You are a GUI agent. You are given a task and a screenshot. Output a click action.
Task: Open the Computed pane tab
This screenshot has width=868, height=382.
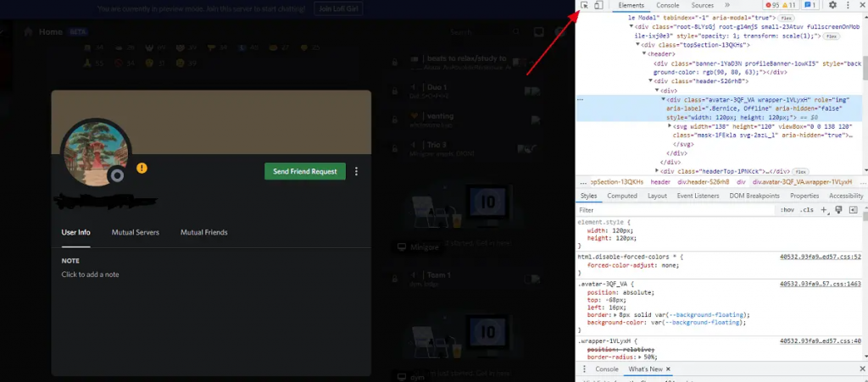(x=622, y=196)
